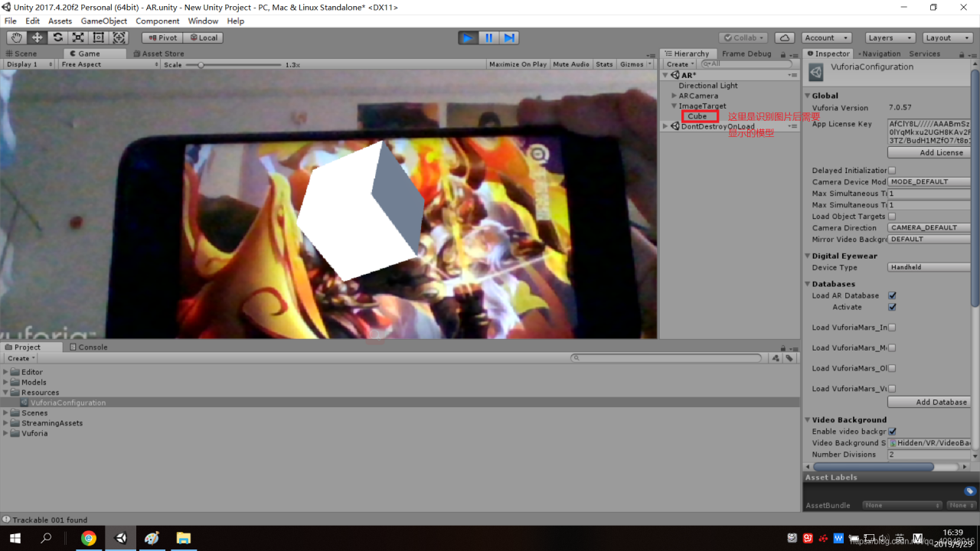Click the Project panel lock icon
The width and height of the screenshot is (980, 551).
click(x=784, y=347)
